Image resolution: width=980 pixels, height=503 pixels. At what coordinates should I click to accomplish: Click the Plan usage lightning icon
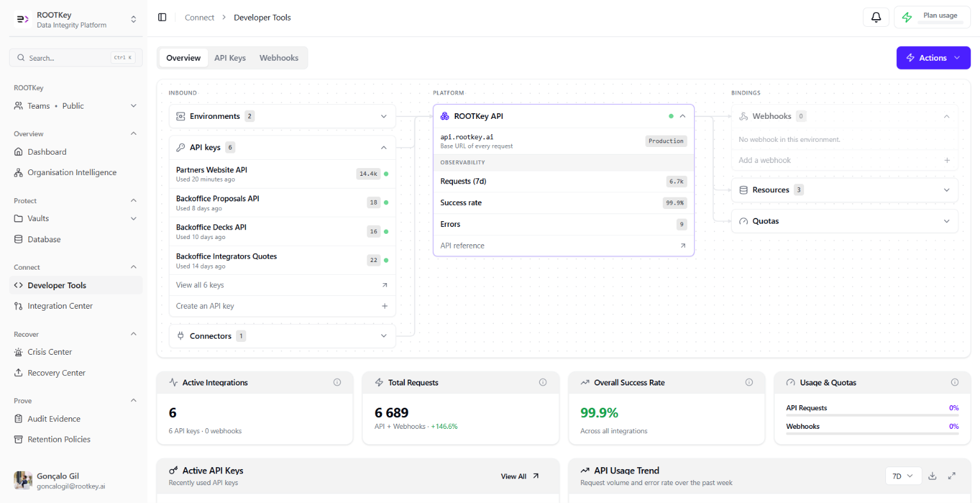point(907,17)
